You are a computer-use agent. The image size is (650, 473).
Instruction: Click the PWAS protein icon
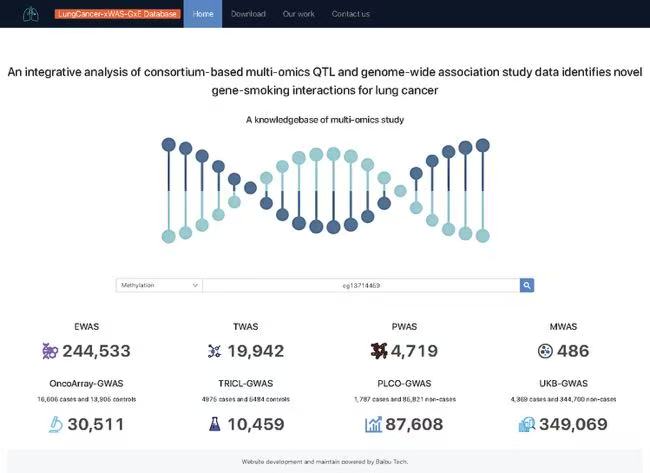coord(378,351)
